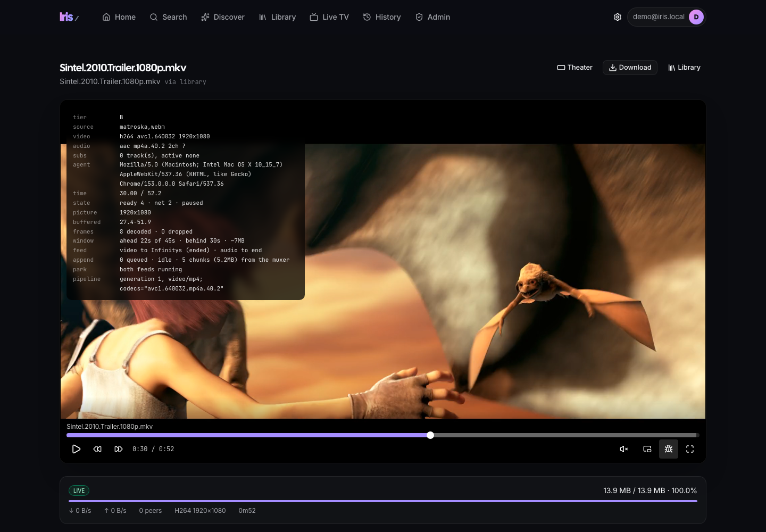Toggle picture-in-picture mode

[x=647, y=449]
